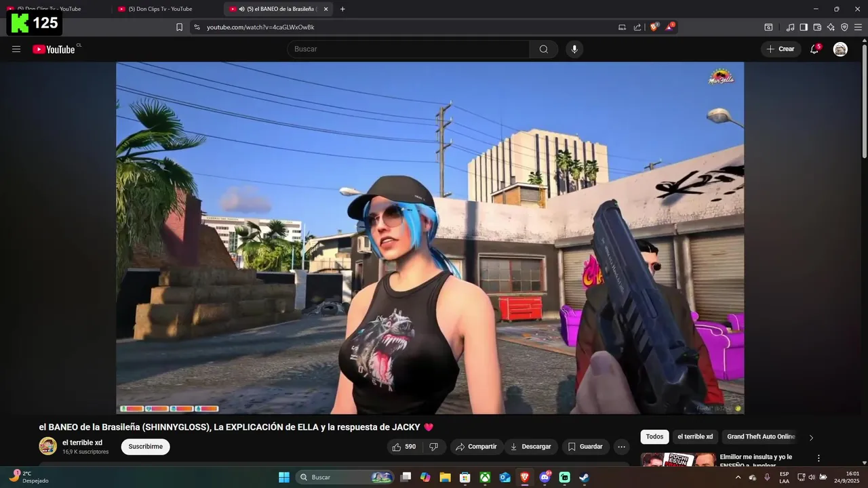
Task: Open the Brave VPN shield icon
Action: 844,27
